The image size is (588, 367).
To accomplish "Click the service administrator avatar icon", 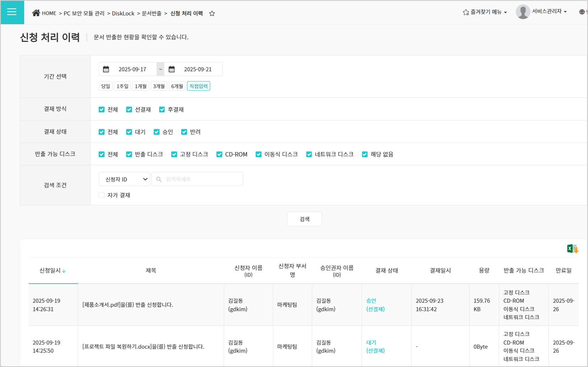I will tap(522, 12).
